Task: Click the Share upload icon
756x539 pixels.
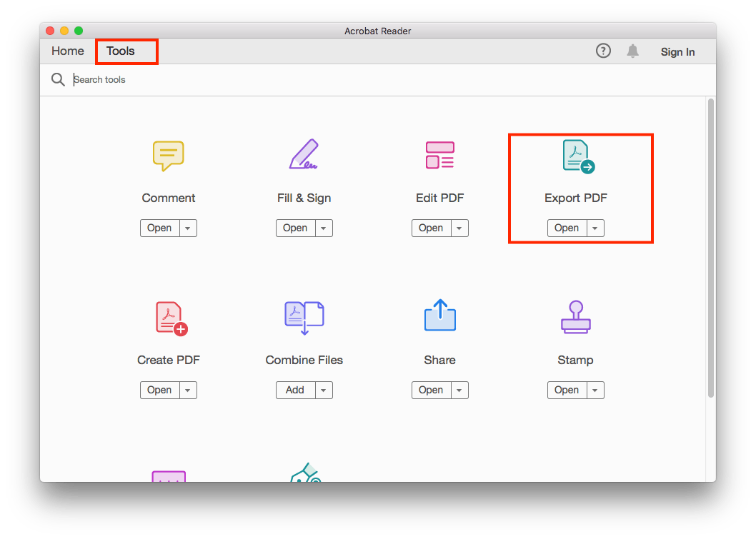Action: tap(439, 315)
